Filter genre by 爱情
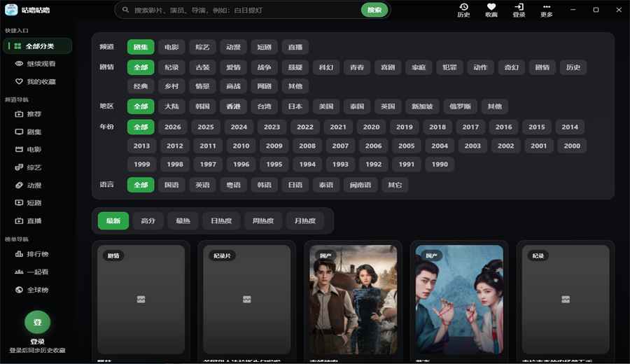 coord(233,67)
